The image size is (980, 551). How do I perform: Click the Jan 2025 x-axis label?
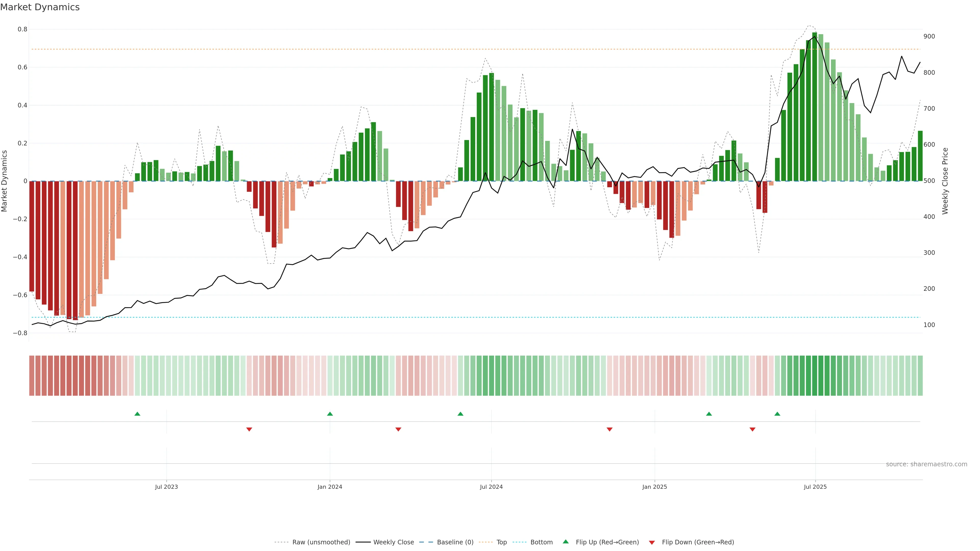(654, 487)
